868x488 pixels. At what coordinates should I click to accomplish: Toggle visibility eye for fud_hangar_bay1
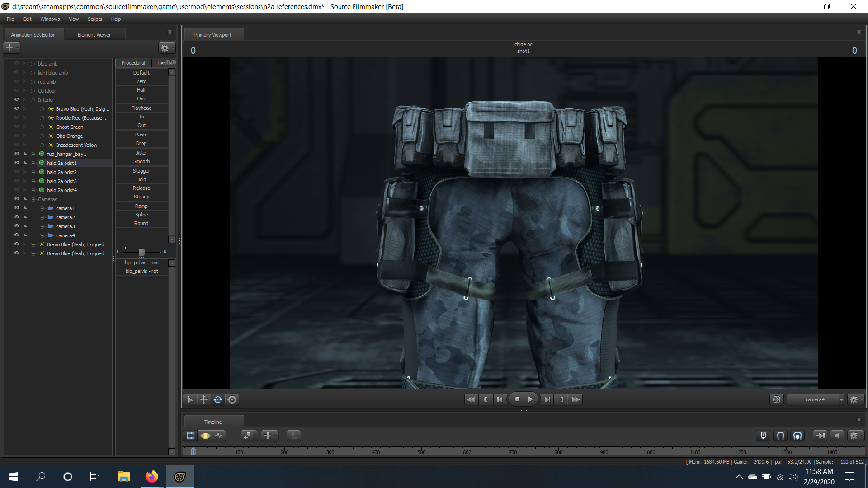click(x=17, y=154)
